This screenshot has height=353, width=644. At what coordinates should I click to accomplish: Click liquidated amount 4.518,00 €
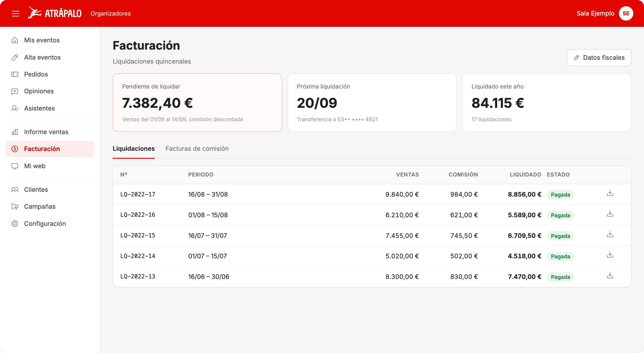[x=525, y=256]
